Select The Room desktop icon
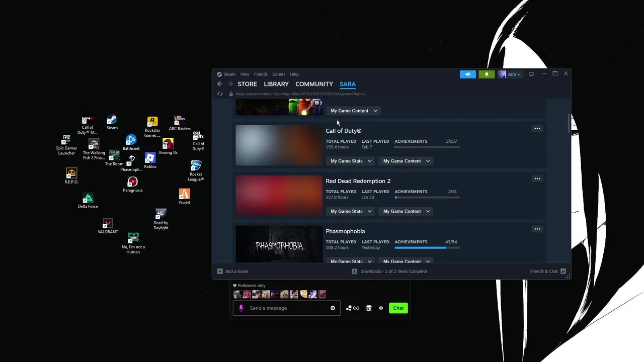The image size is (644, 362). [114, 158]
